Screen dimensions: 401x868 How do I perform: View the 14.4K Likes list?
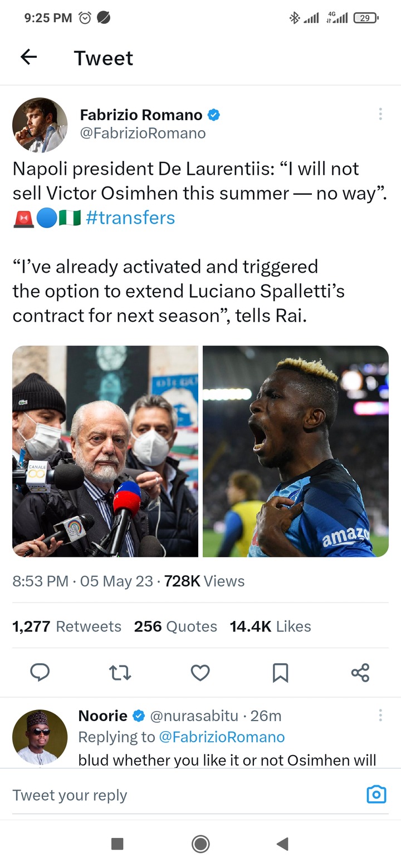point(271,627)
